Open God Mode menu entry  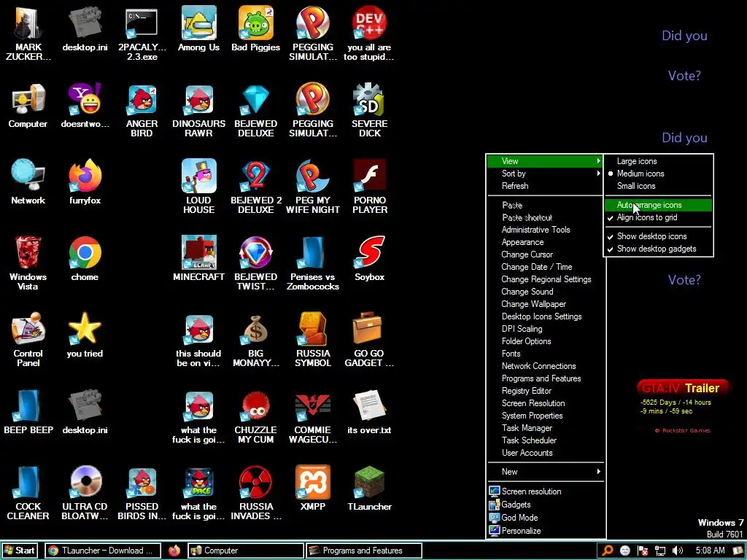(546, 518)
